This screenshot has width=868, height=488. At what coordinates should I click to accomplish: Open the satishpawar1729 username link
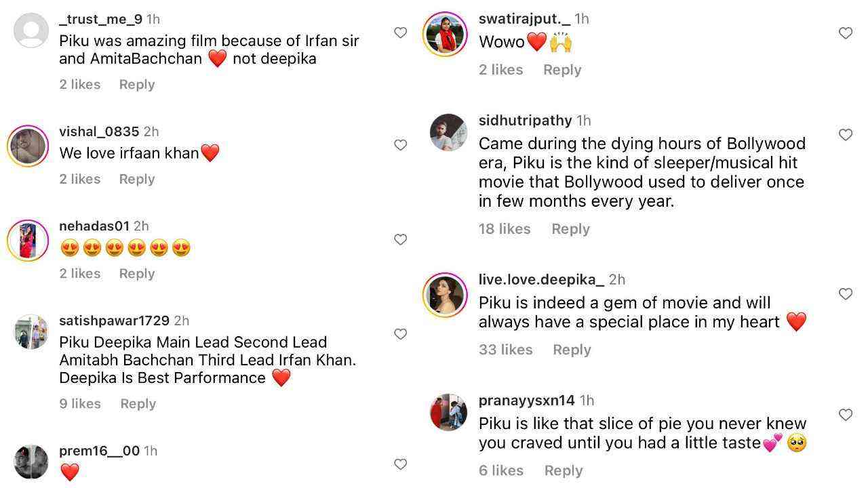[x=114, y=321]
